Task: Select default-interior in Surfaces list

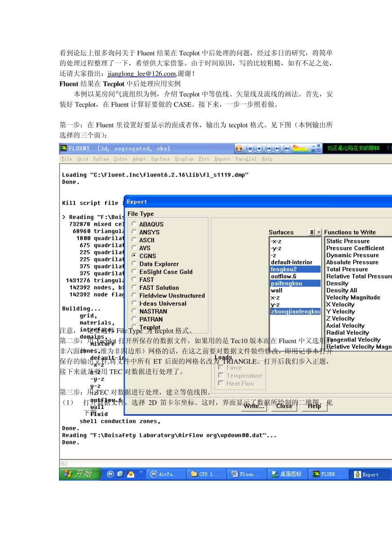Action: click(x=295, y=262)
